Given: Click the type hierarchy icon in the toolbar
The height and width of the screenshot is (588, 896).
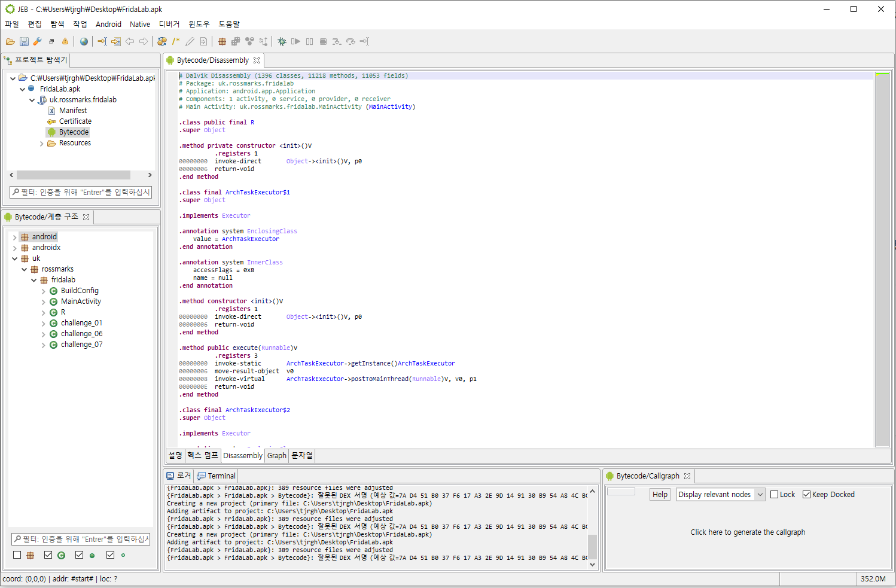Looking at the screenshot, I should 263,41.
